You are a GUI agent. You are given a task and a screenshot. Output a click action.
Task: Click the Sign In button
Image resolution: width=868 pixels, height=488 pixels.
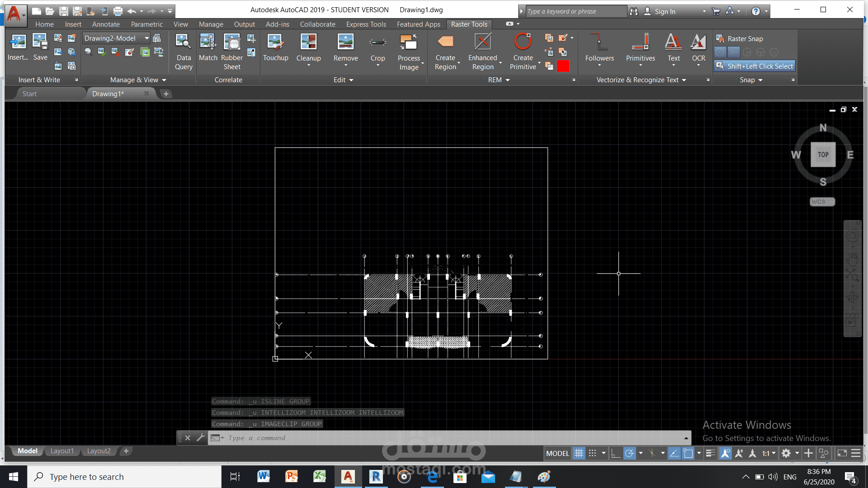coord(664,11)
